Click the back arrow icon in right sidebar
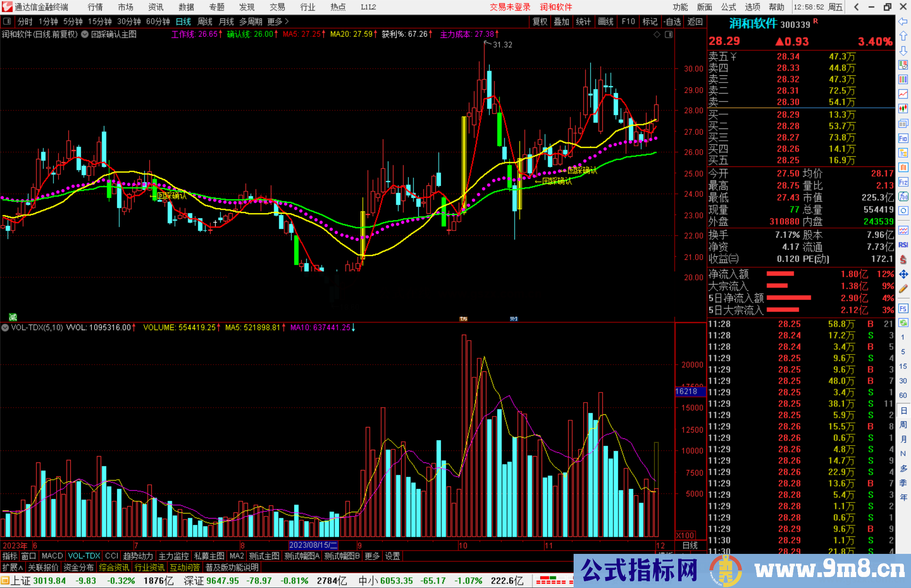911x588 pixels. click(x=903, y=21)
